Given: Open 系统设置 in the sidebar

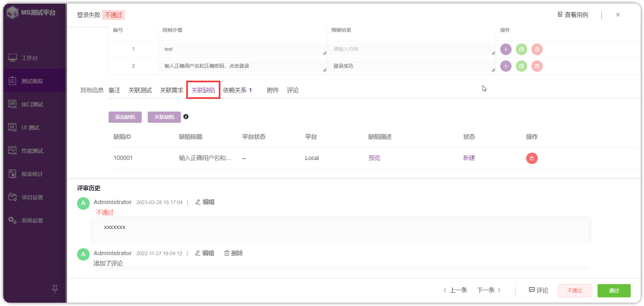Looking at the screenshot, I should click(35, 220).
